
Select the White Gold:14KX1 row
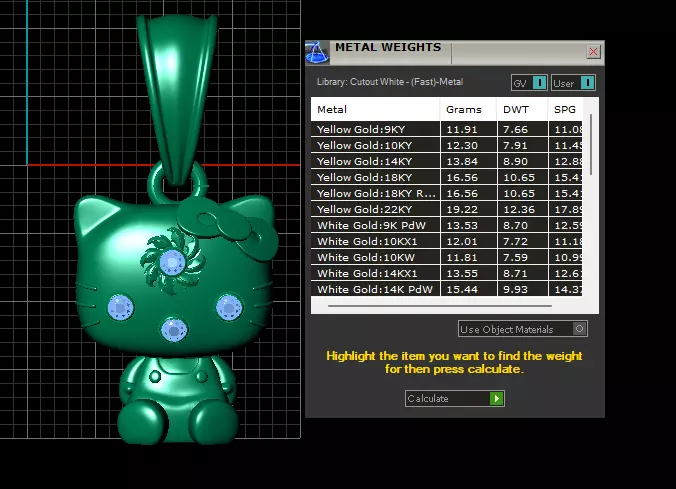click(x=447, y=273)
